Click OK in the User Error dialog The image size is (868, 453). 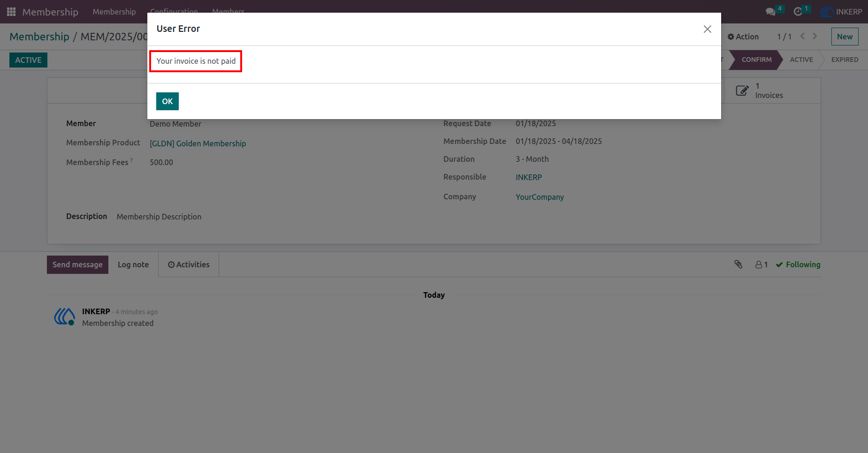click(168, 101)
